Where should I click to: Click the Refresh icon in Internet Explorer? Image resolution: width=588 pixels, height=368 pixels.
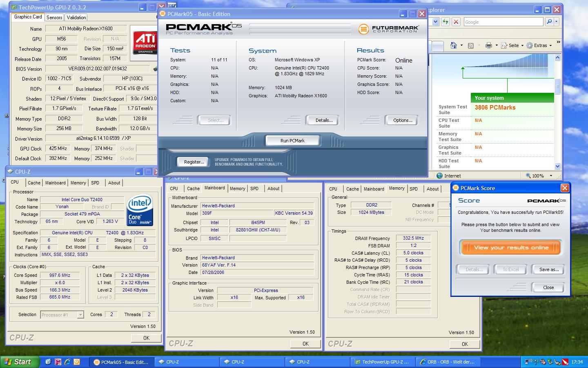point(445,22)
